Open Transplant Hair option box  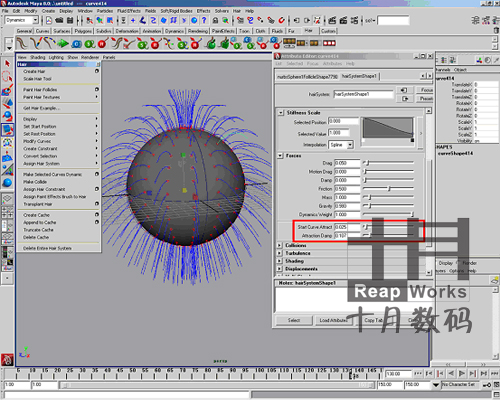pyautogui.click(x=97, y=204)
